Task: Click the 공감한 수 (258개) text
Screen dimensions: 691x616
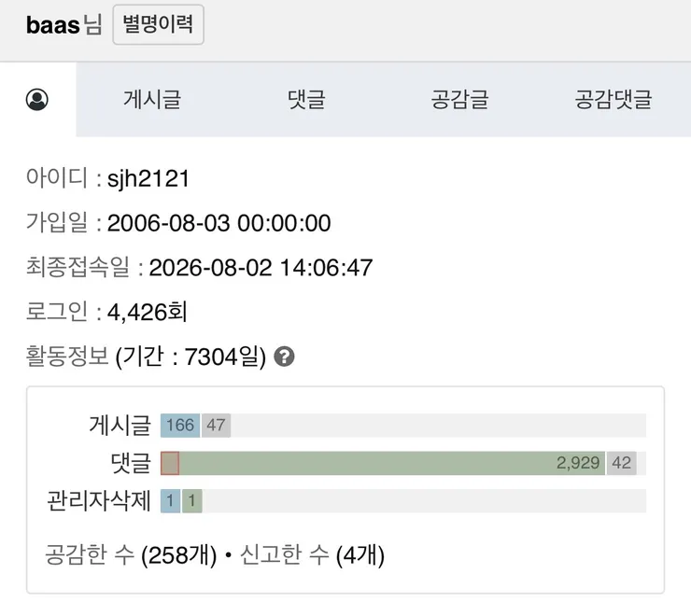Action: click(131, 554)
